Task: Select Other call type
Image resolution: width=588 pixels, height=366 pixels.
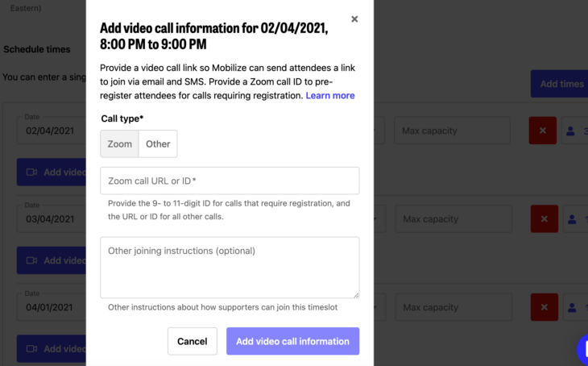Action: pyautogui.click(x=158, y=143)
